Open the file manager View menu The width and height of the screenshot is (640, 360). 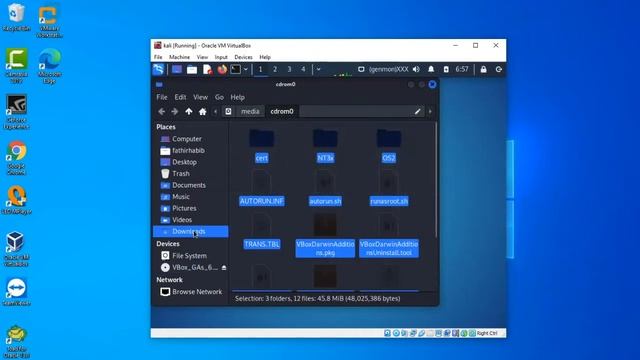tap(200, 97)
